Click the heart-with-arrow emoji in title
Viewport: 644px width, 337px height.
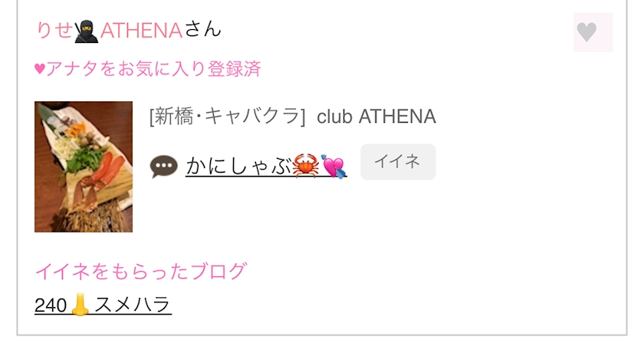pyautogui.click(x=333, y=167)
